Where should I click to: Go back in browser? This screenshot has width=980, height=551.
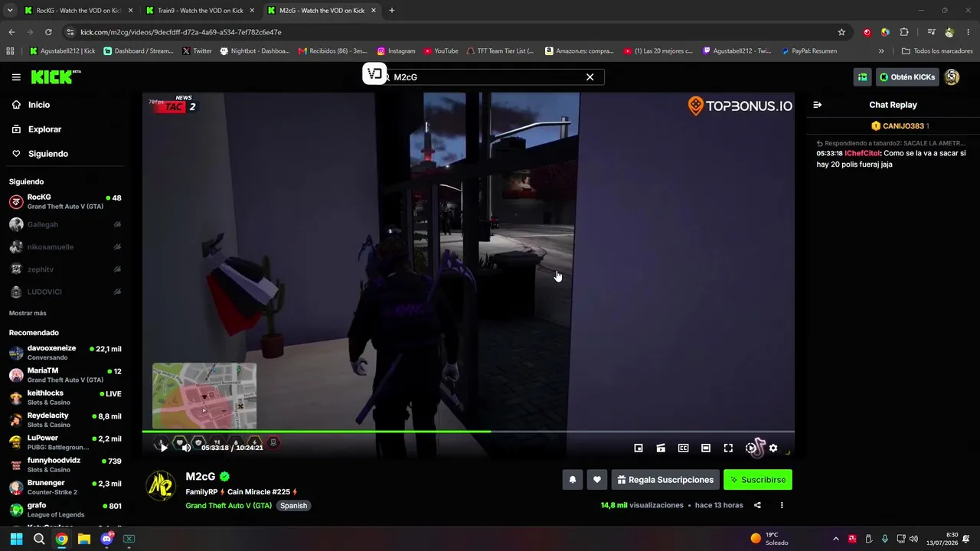click(11, 32)
